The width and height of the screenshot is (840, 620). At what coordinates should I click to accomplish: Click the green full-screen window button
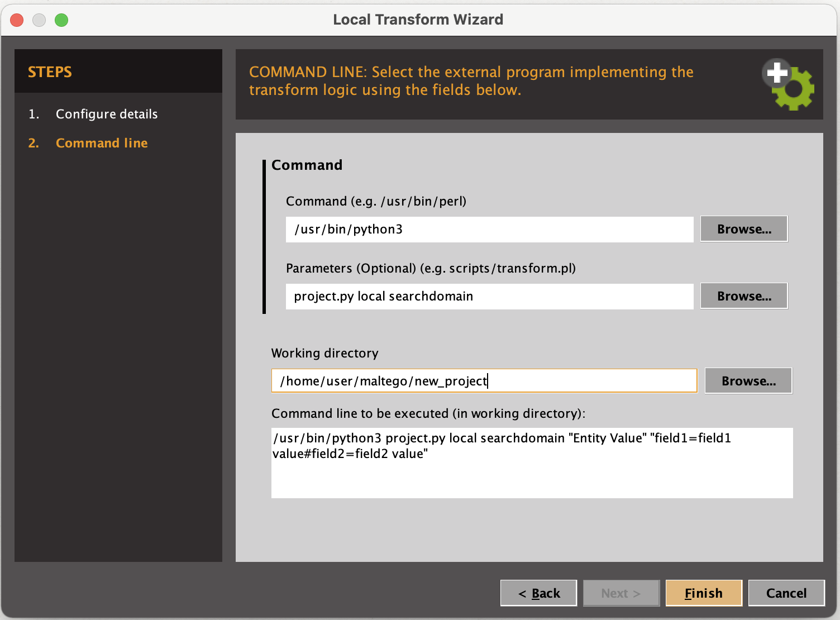[61, 20]
